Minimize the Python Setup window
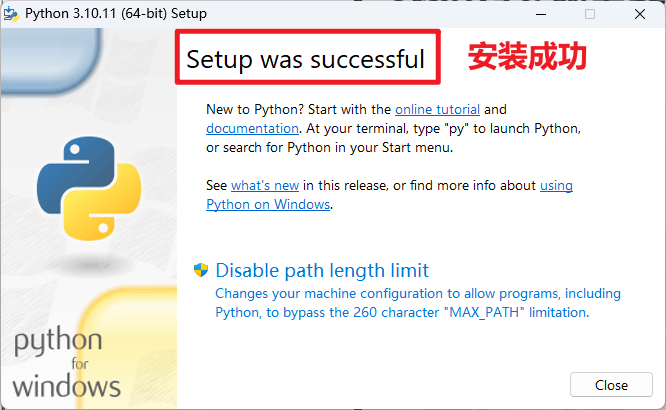The width and height of the screenshot is (666, 410). pos(541,14)
